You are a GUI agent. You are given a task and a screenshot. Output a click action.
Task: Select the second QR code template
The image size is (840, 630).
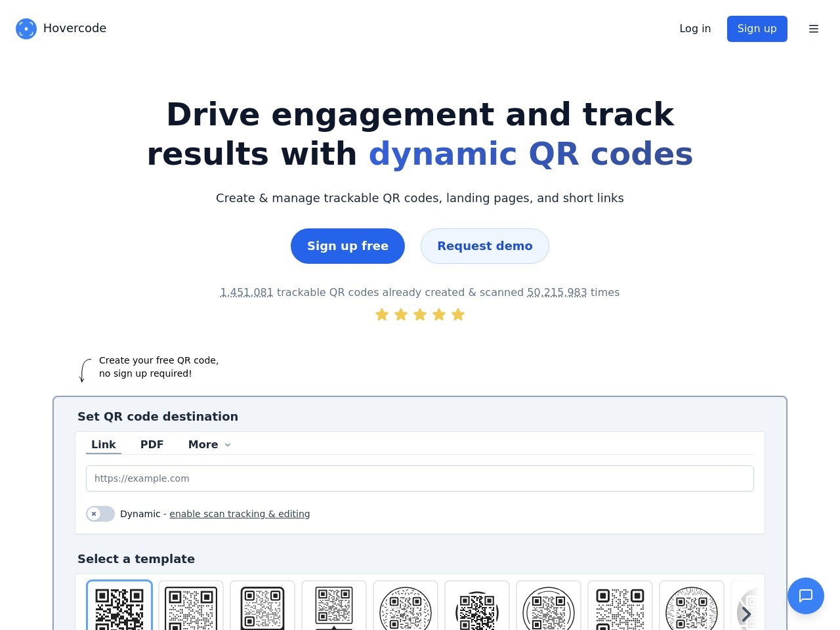click(x=191, y=606)
